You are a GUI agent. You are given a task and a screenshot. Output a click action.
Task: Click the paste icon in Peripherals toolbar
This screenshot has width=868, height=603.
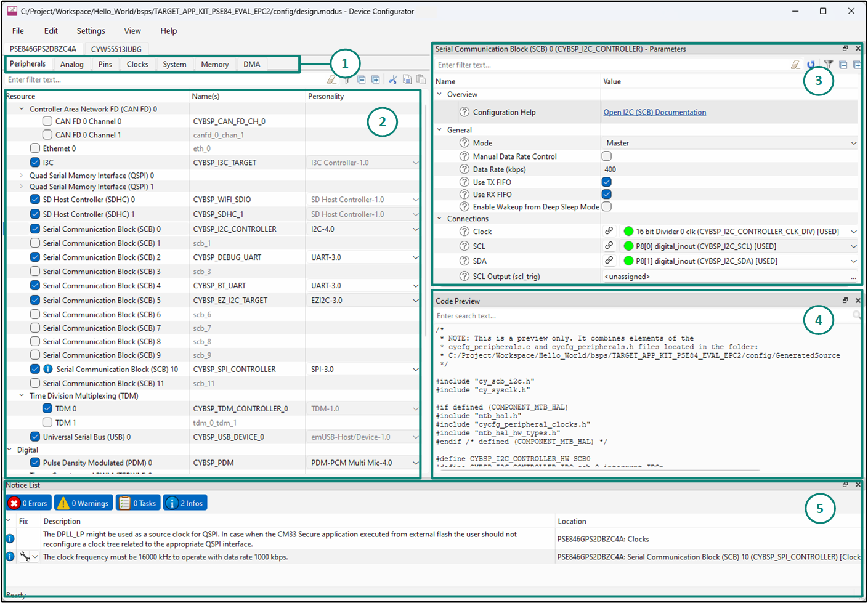click(x=421, y=79)
